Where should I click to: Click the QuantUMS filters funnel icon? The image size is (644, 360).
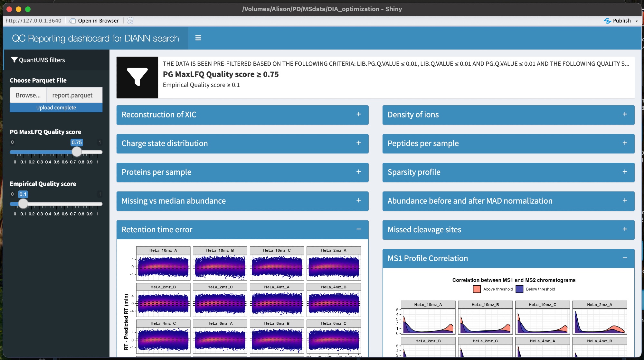click(x=14, y=60)
